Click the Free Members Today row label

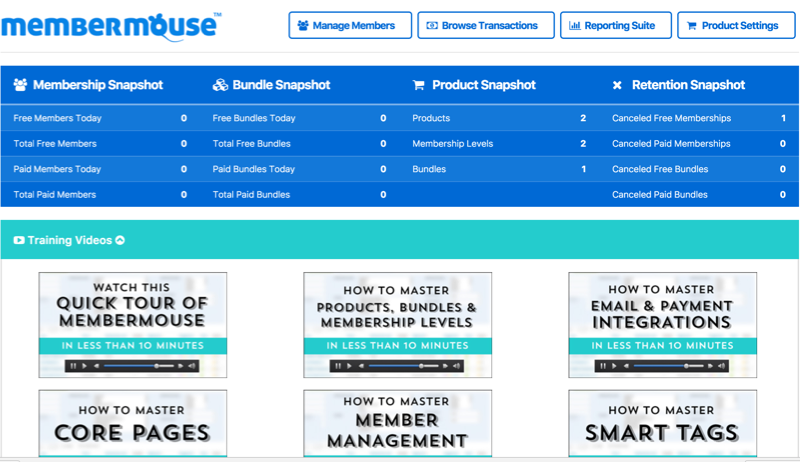click(57, 118)
